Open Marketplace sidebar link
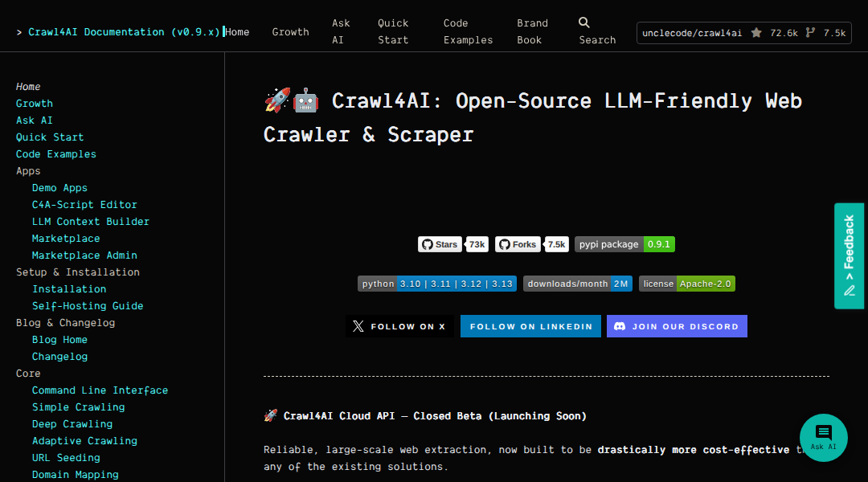The height and width of the screenshot is (482, 868). click(66, 239)
